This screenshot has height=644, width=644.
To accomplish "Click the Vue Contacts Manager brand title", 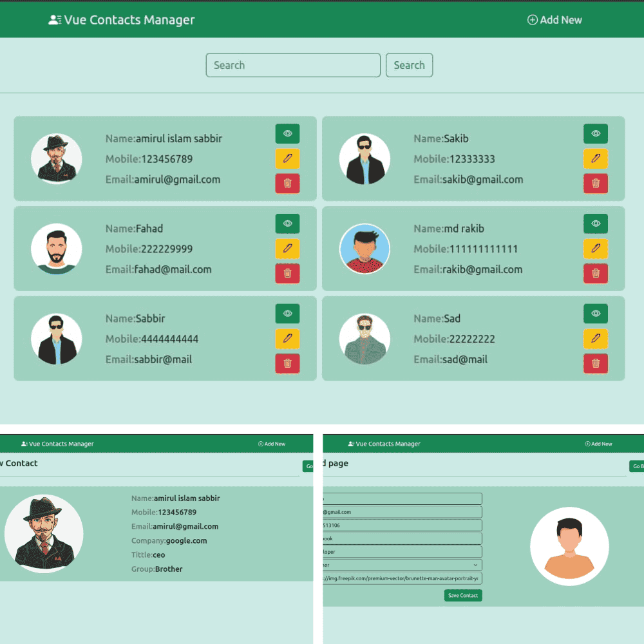I will [127, 20].
